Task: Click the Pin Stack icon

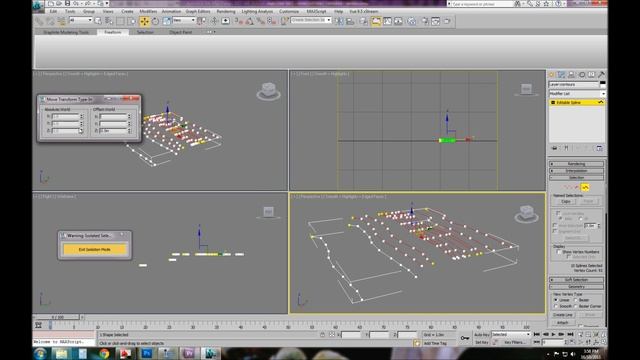Action: pos(554,149)
